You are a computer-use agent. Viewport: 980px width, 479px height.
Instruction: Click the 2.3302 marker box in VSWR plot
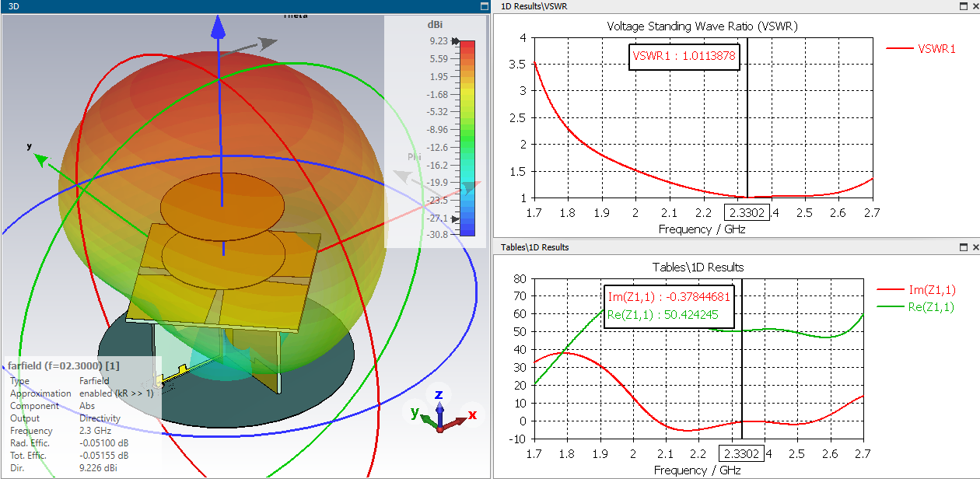[747, 212]
